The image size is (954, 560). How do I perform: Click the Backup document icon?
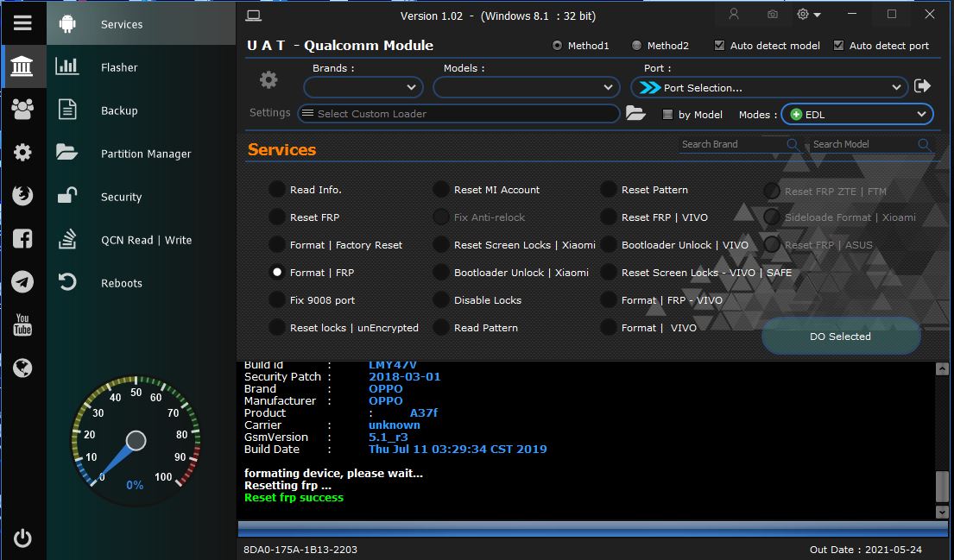(x=67, y=110)
